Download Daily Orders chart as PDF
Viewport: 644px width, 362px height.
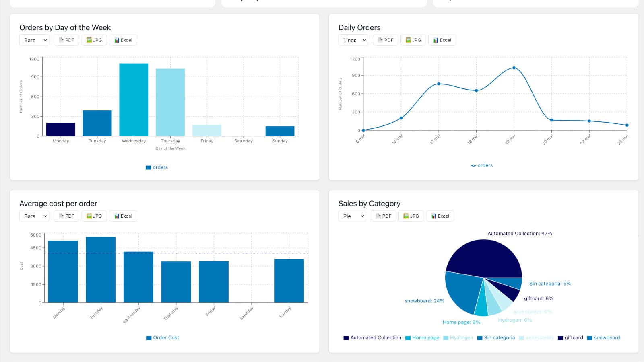click(x=386, y=40)
